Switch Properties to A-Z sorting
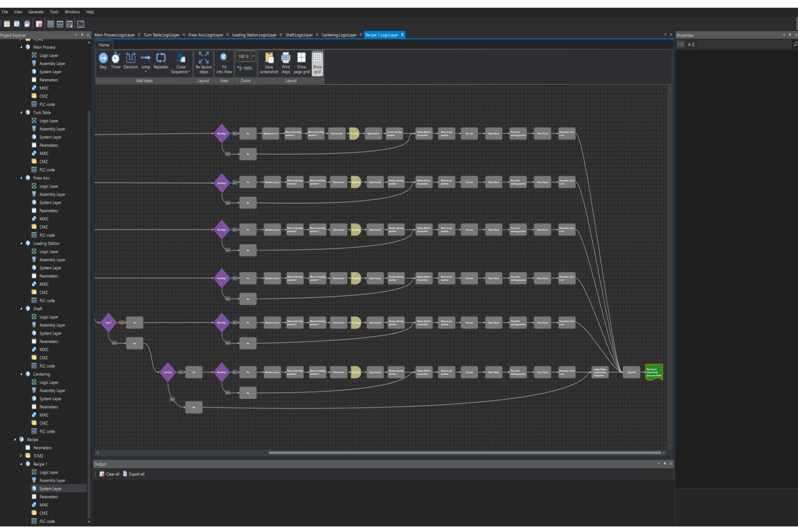Screen dimensions: 798x532 point(691,44)
